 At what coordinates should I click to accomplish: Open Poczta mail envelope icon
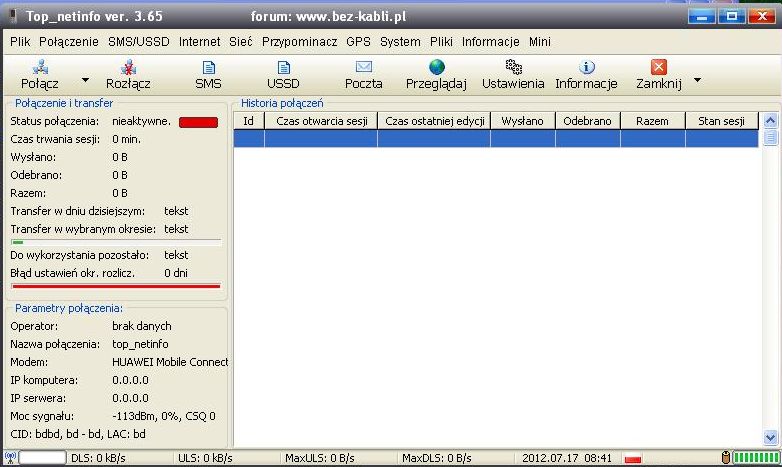[x=363, y=67]
